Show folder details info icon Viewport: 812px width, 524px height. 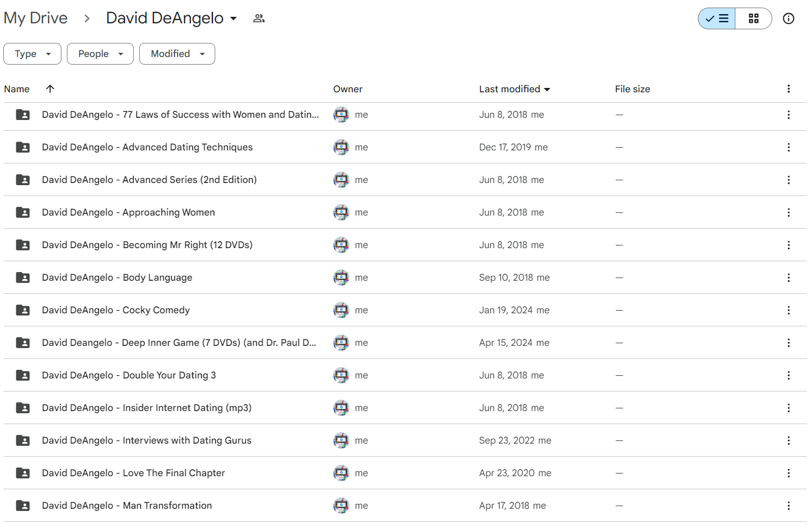[788, 18]
